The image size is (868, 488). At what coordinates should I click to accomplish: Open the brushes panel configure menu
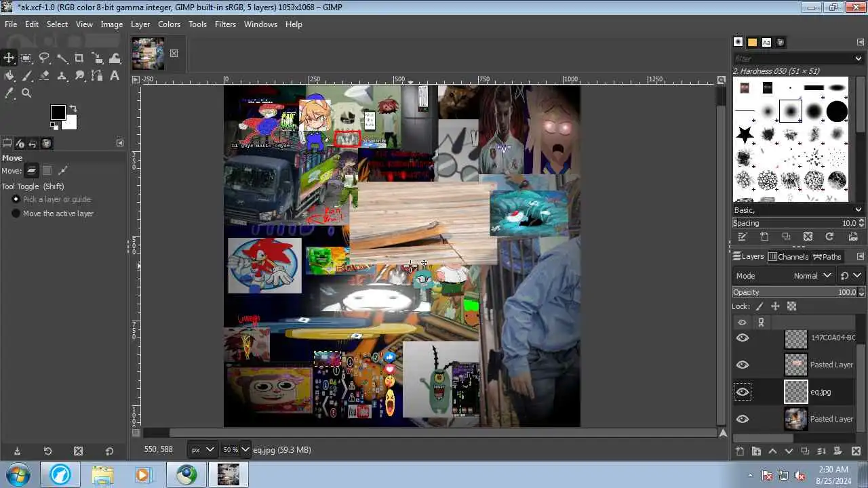tap(861, 42)
